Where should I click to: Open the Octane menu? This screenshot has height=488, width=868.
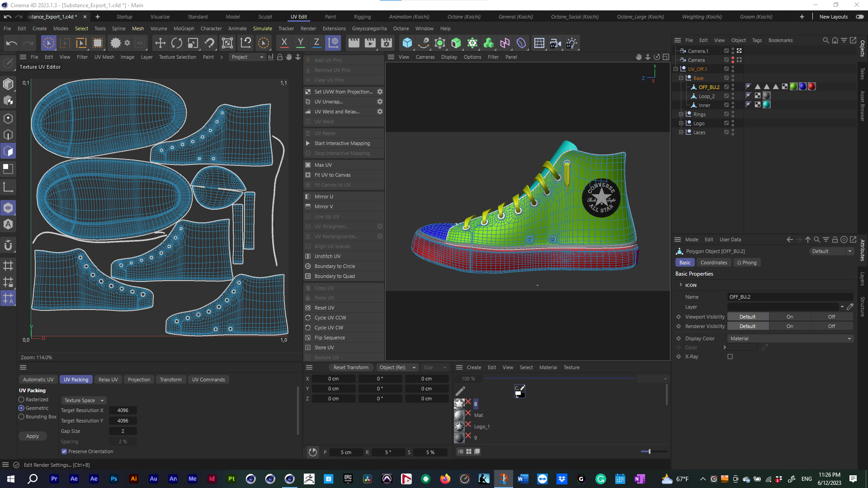[401, 28]
